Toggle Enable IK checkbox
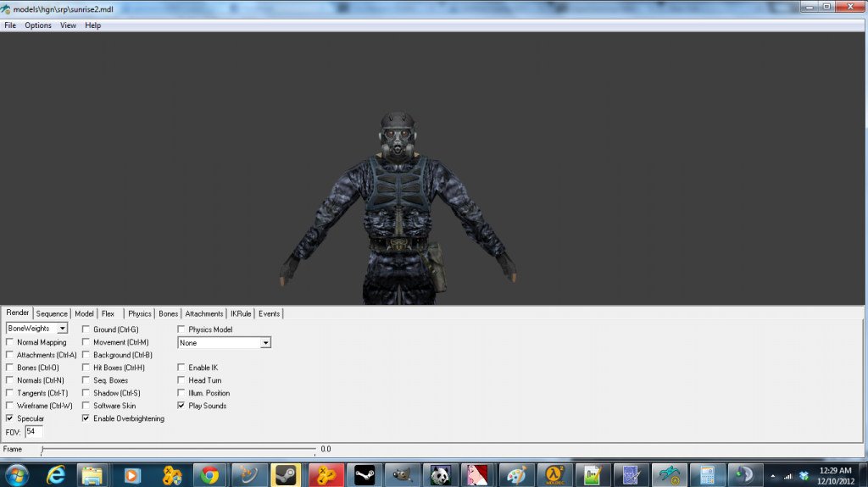 (181, 368)
